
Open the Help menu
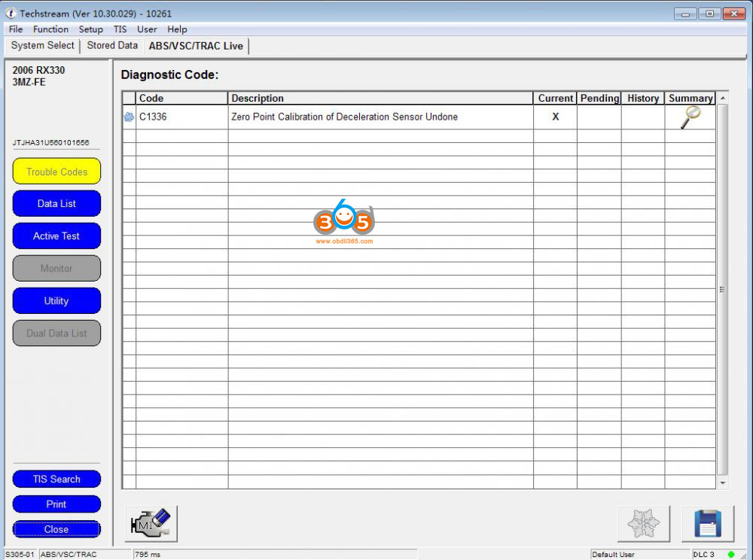(x=177, y=29)
